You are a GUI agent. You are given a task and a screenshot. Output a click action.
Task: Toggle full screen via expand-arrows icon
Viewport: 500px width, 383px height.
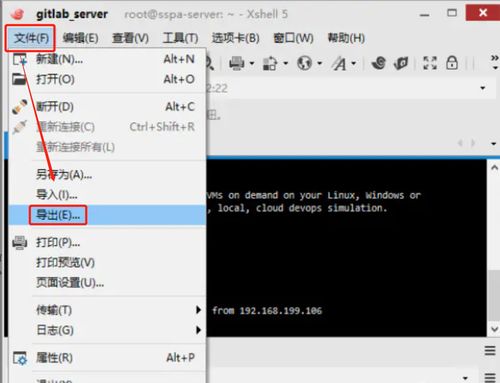[430, 63]
